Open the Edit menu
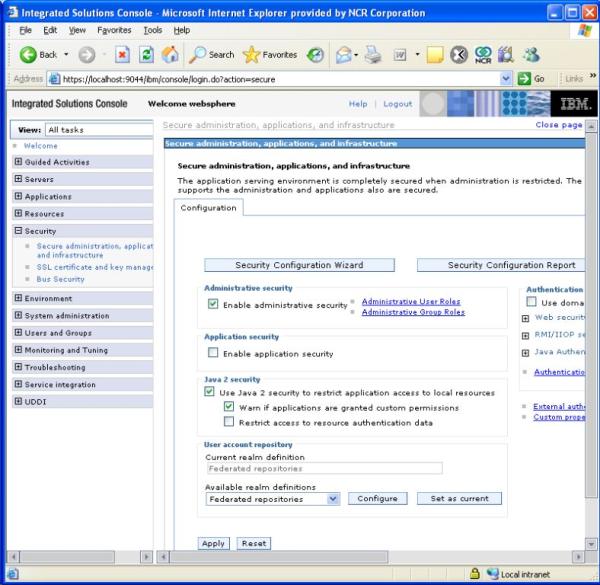This screenshot has height=585, width=600. point(50,30)
